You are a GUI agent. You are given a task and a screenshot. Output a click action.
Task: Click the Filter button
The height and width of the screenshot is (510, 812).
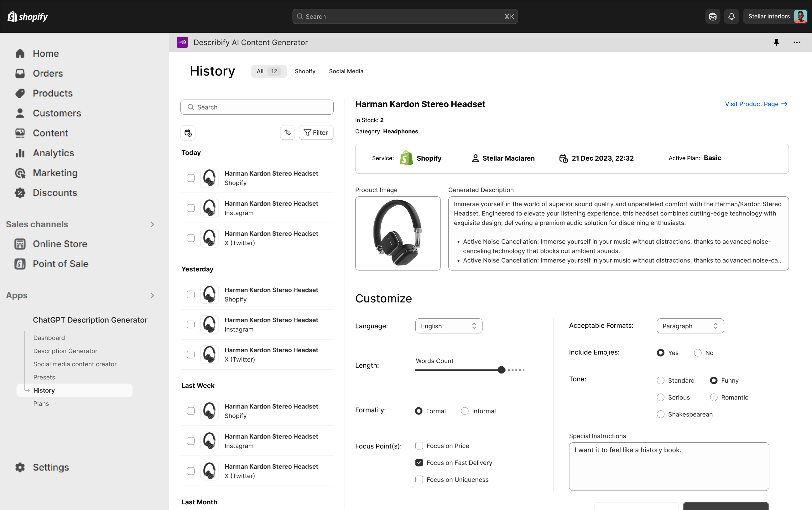click(316, 132)
